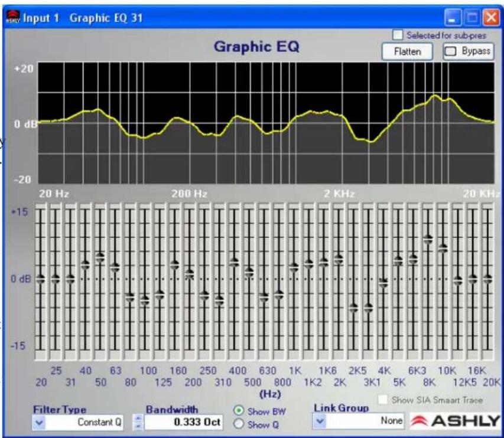Click the Ashly icon in title bar
Viewport: 504px width, 438px height.
click(x=13, y=17)
